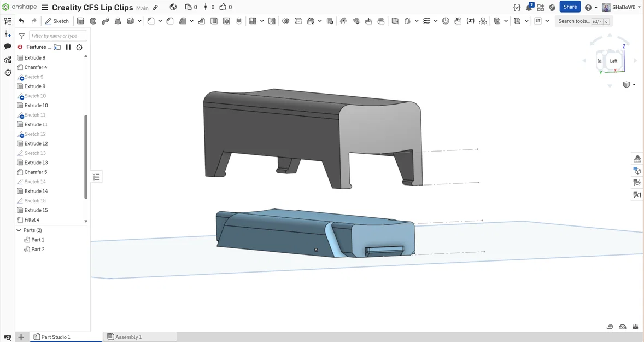This screenshot has height=342, width=644.
Task: Select Part 2 in the Parts list
Action: click(37, 249)
